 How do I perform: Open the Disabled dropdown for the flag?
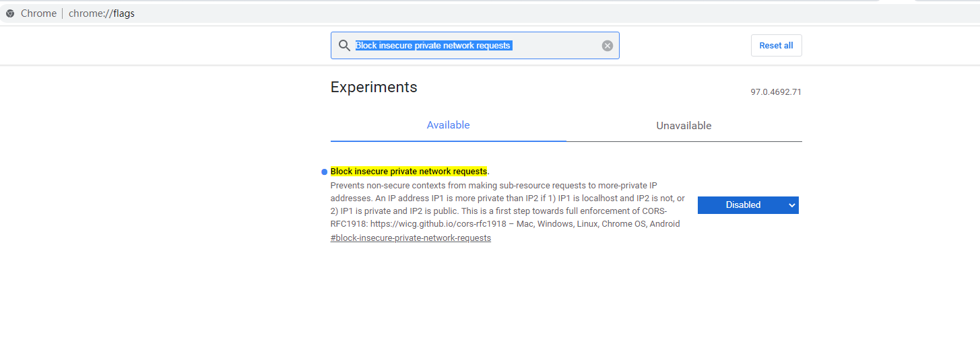point(748,205)
